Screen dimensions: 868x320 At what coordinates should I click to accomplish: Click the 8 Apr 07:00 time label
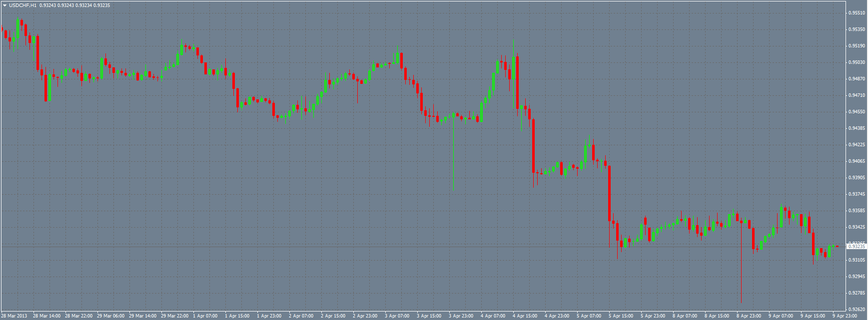click(685, 316)
